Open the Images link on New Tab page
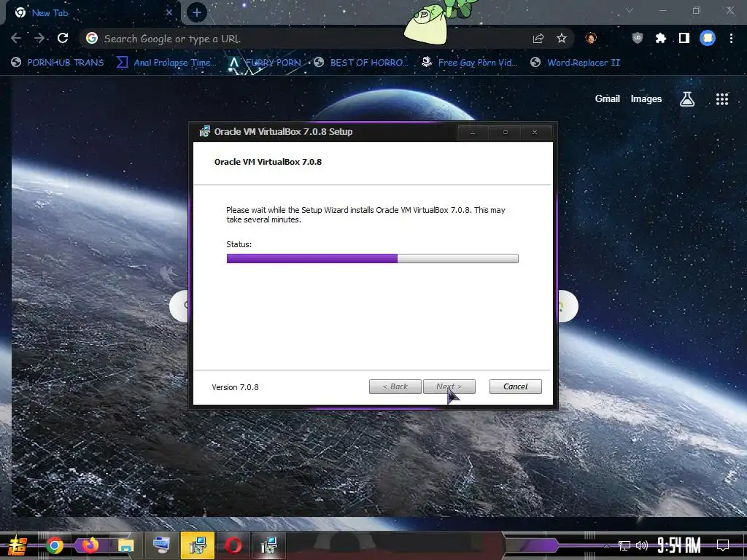Viewport: 747px width, 560px height. 646,98
